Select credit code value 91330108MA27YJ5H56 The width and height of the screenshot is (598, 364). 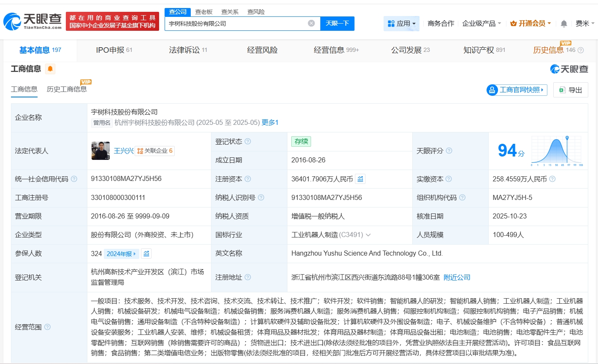126,179
